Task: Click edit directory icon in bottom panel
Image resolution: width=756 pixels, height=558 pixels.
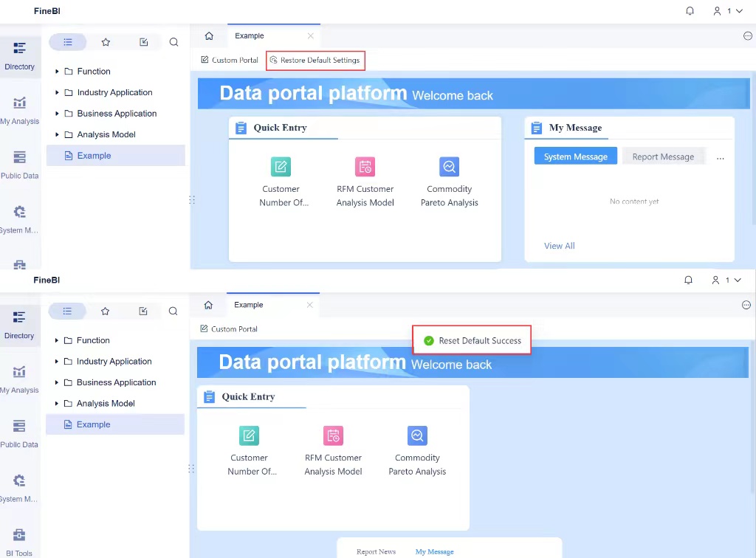Action: click(143, 311)
